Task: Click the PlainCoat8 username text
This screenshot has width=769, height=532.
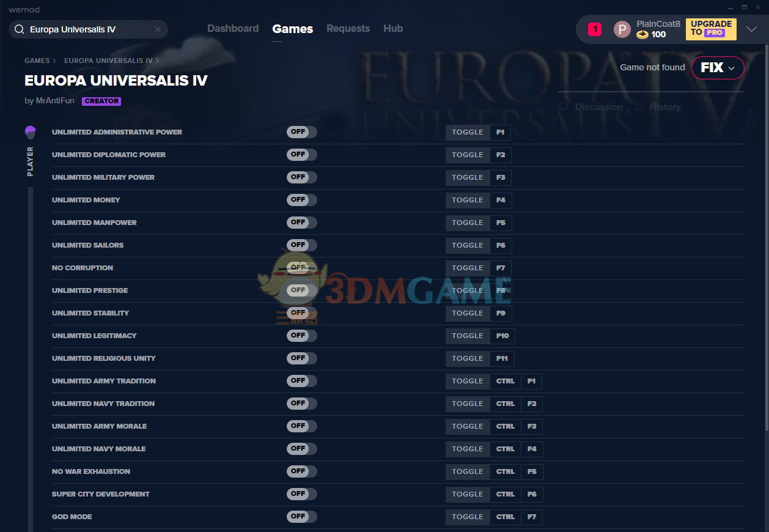Action: [658, 24]
